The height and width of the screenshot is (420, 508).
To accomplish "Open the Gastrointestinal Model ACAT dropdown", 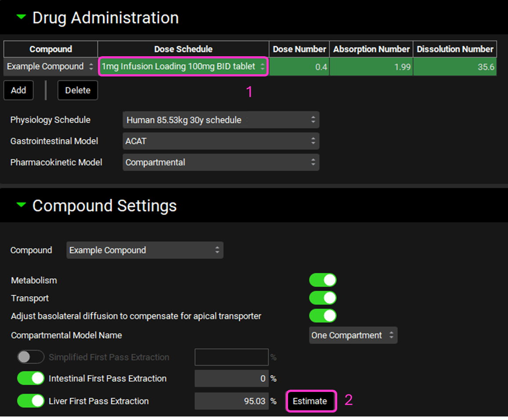I will coord(220,141).
